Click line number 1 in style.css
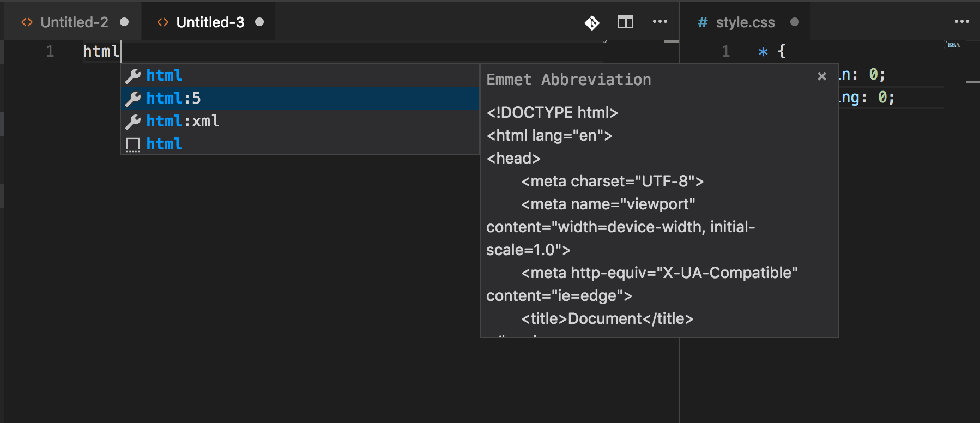Screen dimensions: 980x423 (726, 51)
